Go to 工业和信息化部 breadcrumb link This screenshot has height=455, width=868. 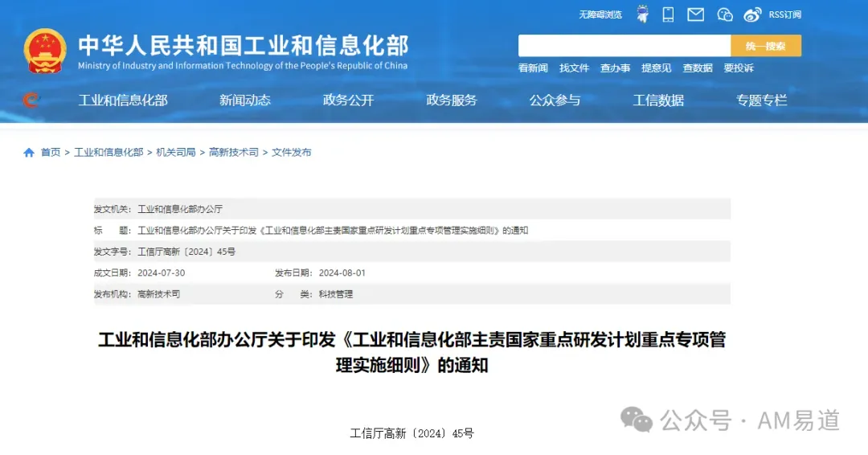point(108,152)
